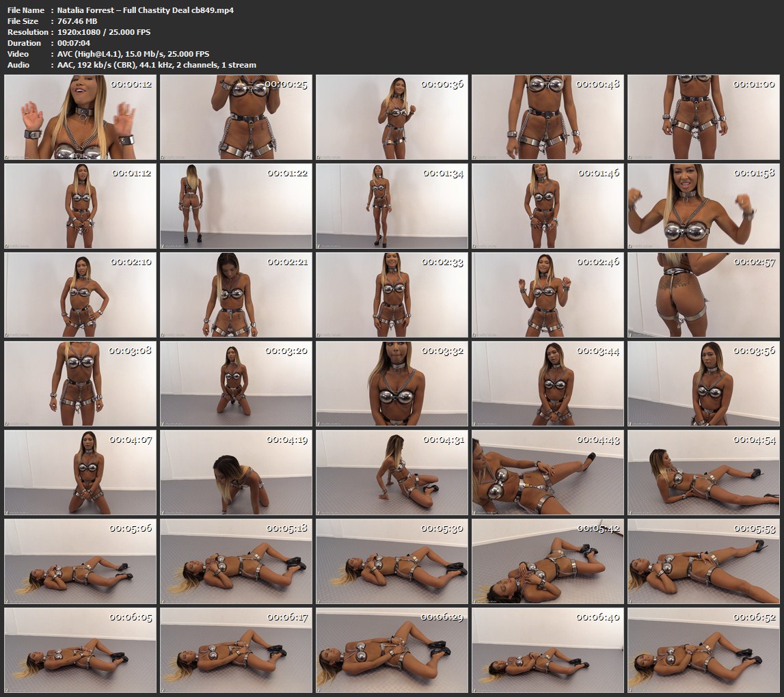The image size is (784, 697).
Task: Click the frame marked 00:05:06
Action: click(x=80, y=561)
